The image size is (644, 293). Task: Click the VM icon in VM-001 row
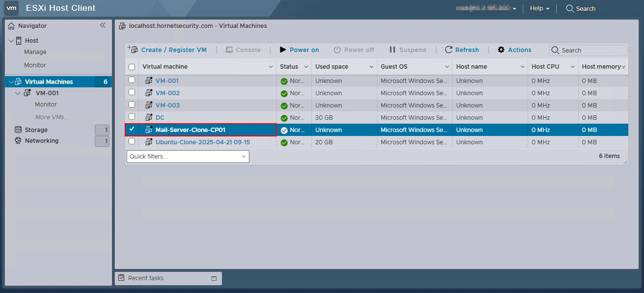(149, 81)
